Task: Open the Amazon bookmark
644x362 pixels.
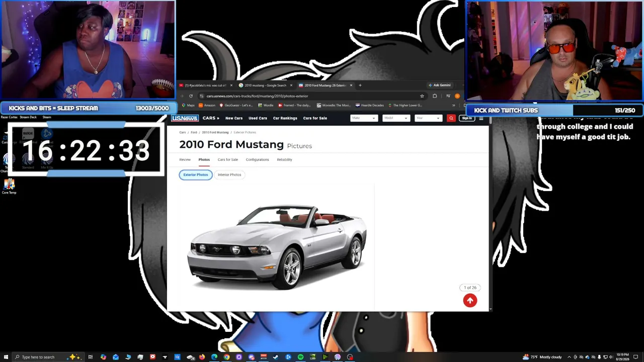Action: click(x=207, y=106)
